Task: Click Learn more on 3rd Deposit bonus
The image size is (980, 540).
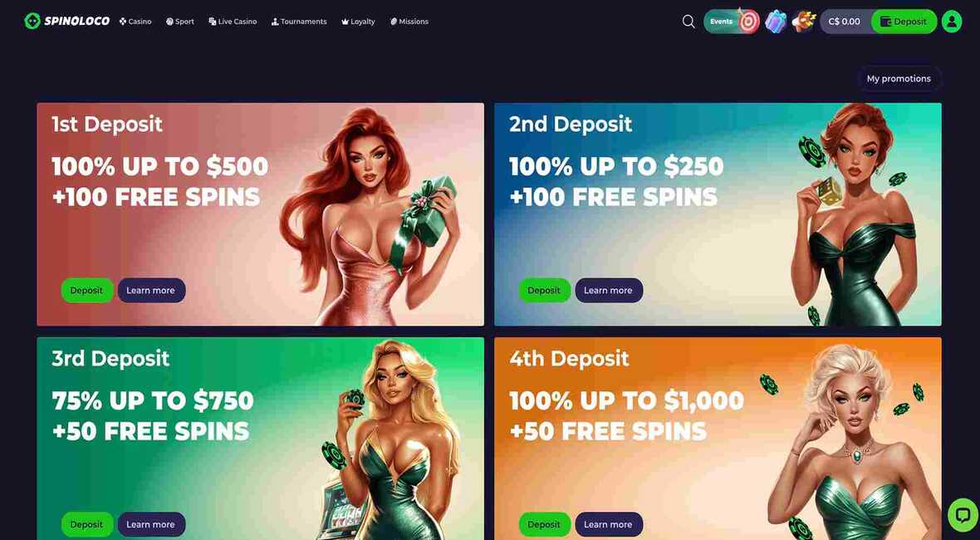Action: tap(151, 524)
